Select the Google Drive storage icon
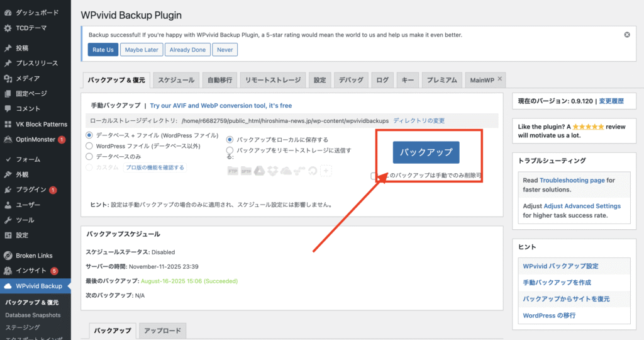 (258, 171)
